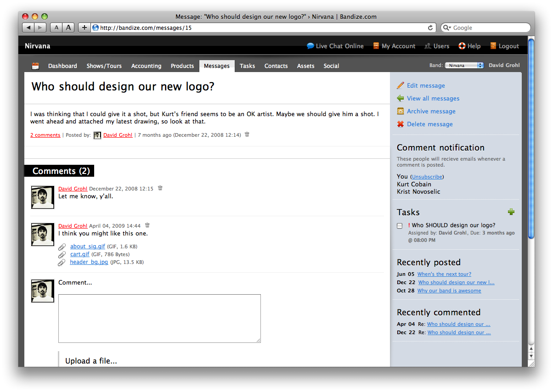553x392 pixels.
Task: Click David Grohl avatar on December 22 comment
Action: coord(42,197)
